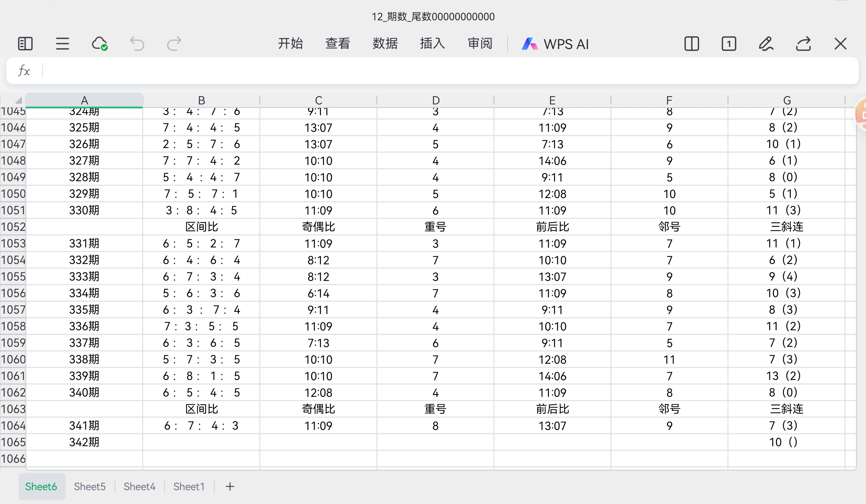Select column C header

pyautogui.click(x=318, y=100)
